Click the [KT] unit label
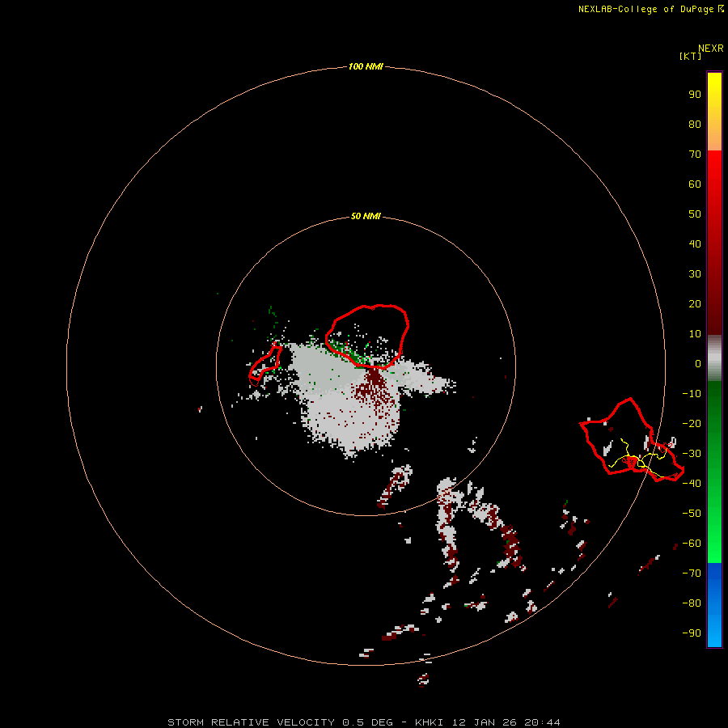The image size is (728, 728). point(691,56)
